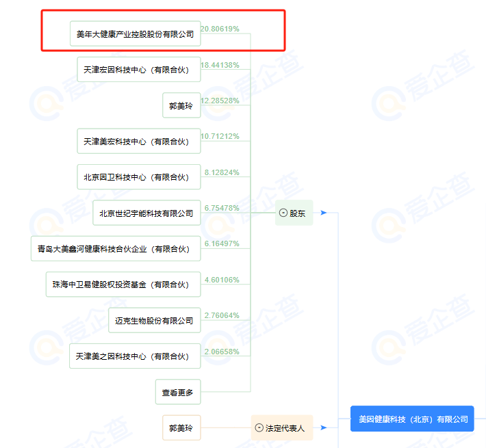This screenshot has width=486, height=448.
Task: Select 青岛大美鑫河健康科技合伙企业（有限合伙）
Action: pos(116,248)
